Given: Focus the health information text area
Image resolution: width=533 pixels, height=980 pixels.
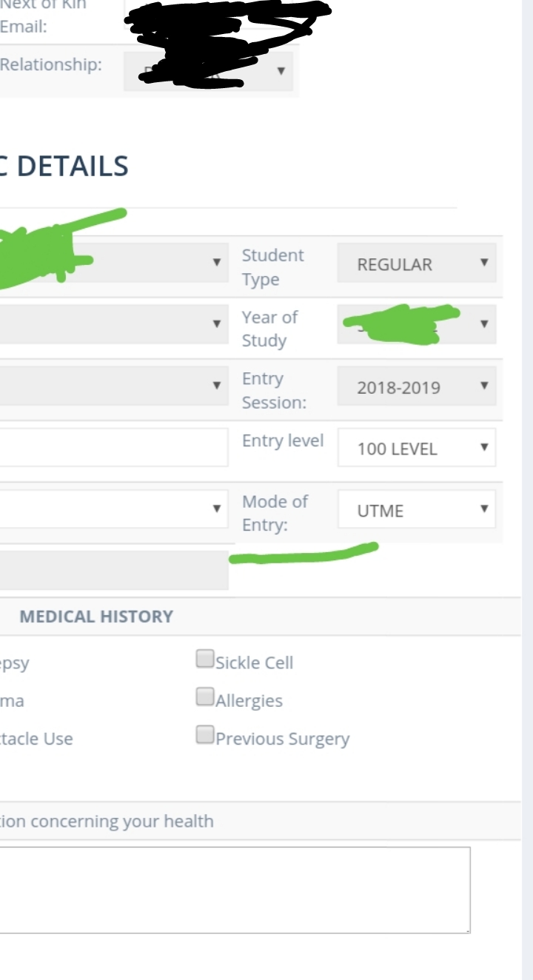Looking at the screenshot, I should 234,890.
